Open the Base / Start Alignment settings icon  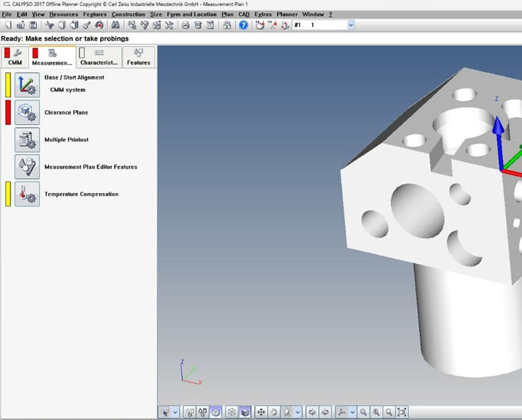27,85
